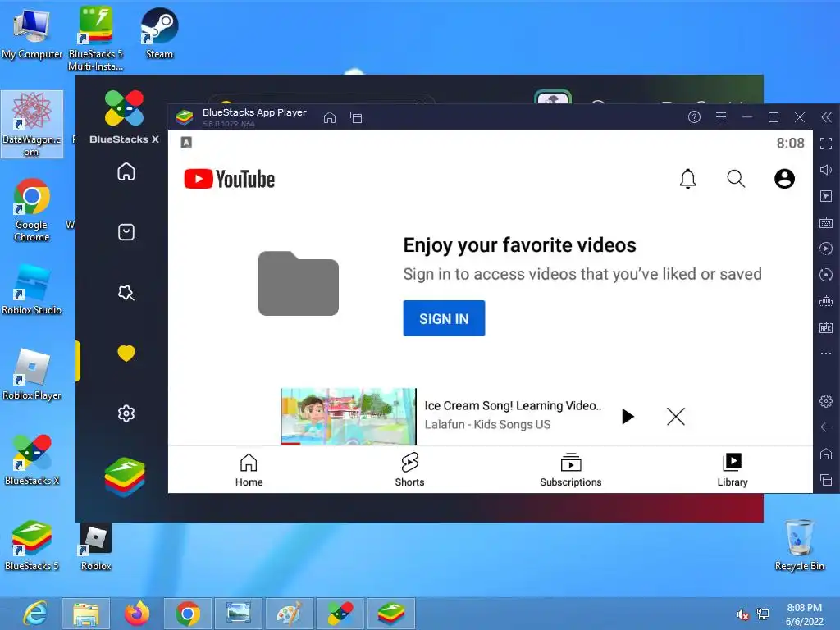The width and height of the screenshot is (840, 630).
Task: Switch to YouTube Library tab
Action: pos(733,470)
